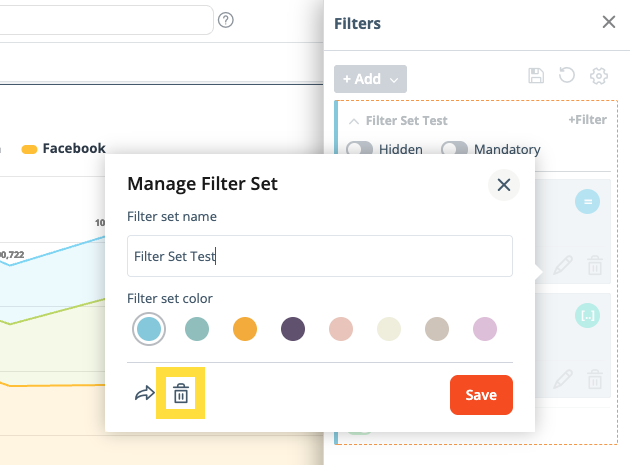Delete the second filter using trash icon
The width and height of the screenshot is (630, 465).
point(595,379)
